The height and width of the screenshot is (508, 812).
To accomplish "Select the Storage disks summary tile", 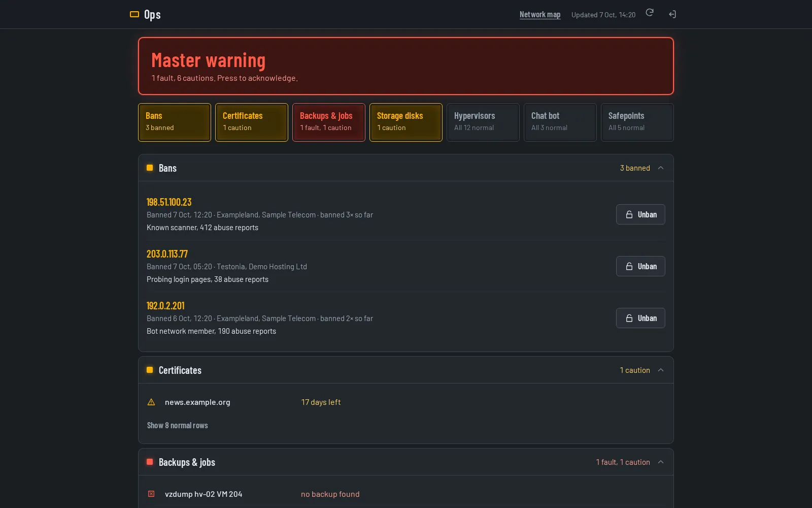I will tap(406, 122).
